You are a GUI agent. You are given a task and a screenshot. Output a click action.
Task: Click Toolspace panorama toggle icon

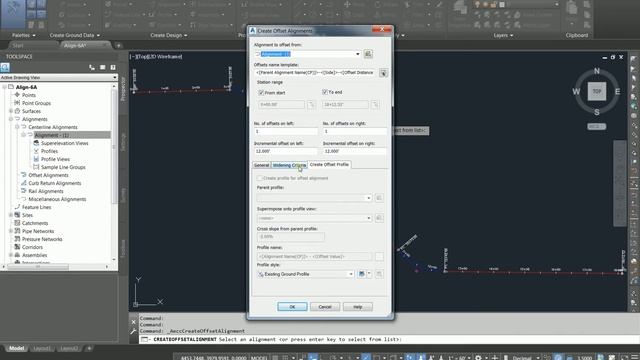(x=102, y=67)
